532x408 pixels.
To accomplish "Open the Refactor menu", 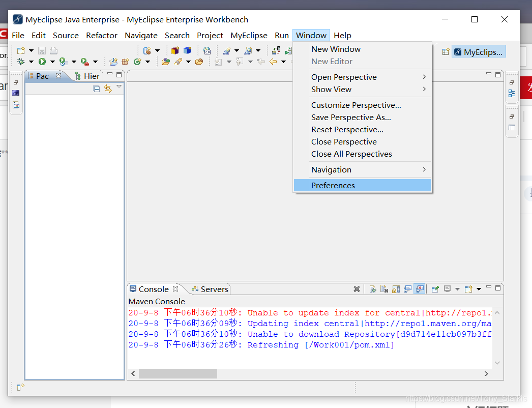I will tap(101, 35).
